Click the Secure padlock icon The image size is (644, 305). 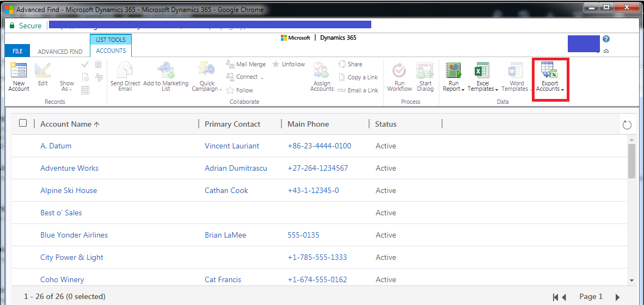tap(12, 26)
